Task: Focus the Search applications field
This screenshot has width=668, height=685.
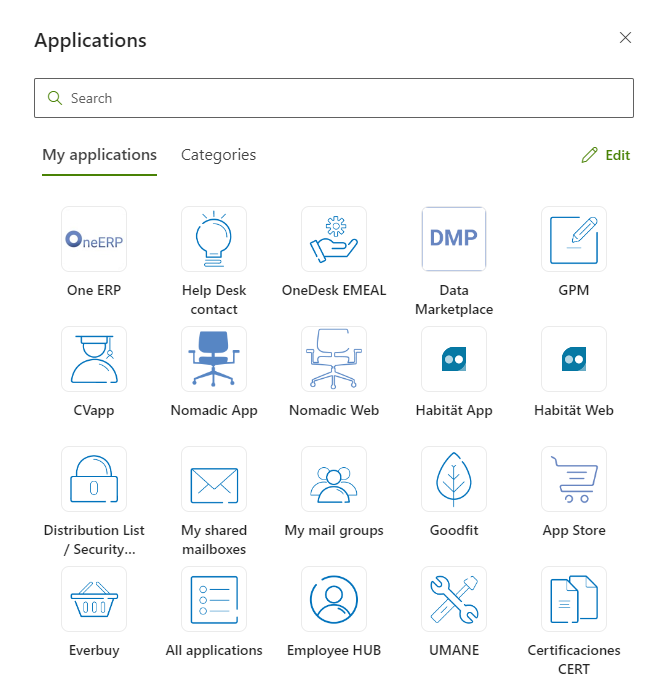Action: (334, 98)
